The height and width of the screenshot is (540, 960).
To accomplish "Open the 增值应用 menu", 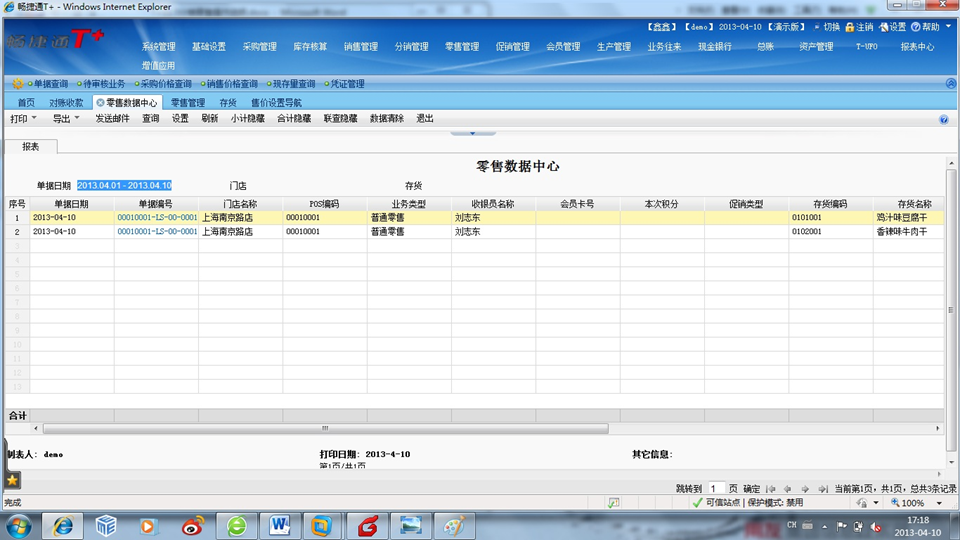I will 159,66.
